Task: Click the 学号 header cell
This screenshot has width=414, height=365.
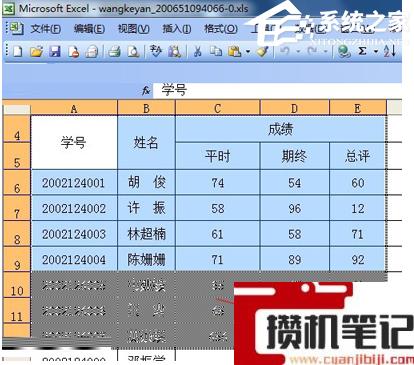Action: click(x=74, y=143)
